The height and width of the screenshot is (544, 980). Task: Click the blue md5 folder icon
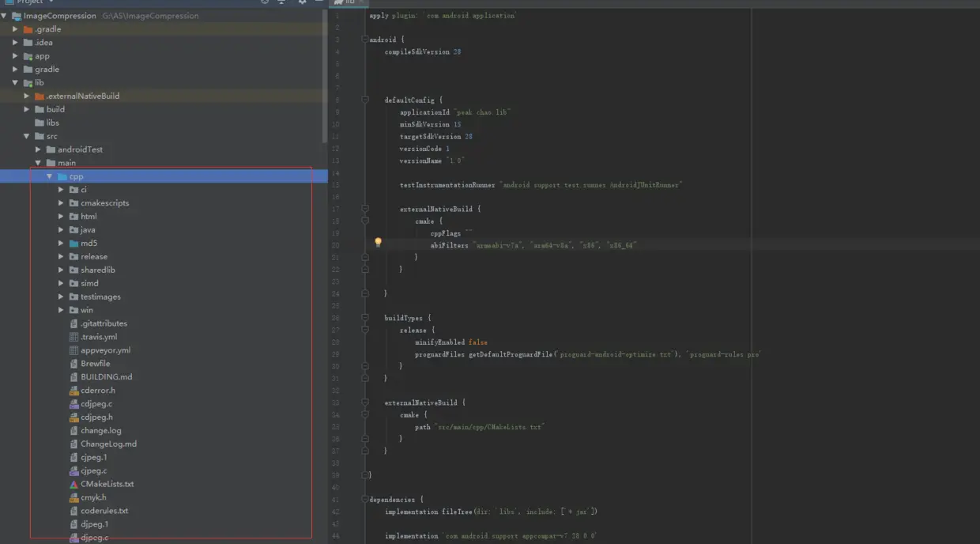click(73, 244)
